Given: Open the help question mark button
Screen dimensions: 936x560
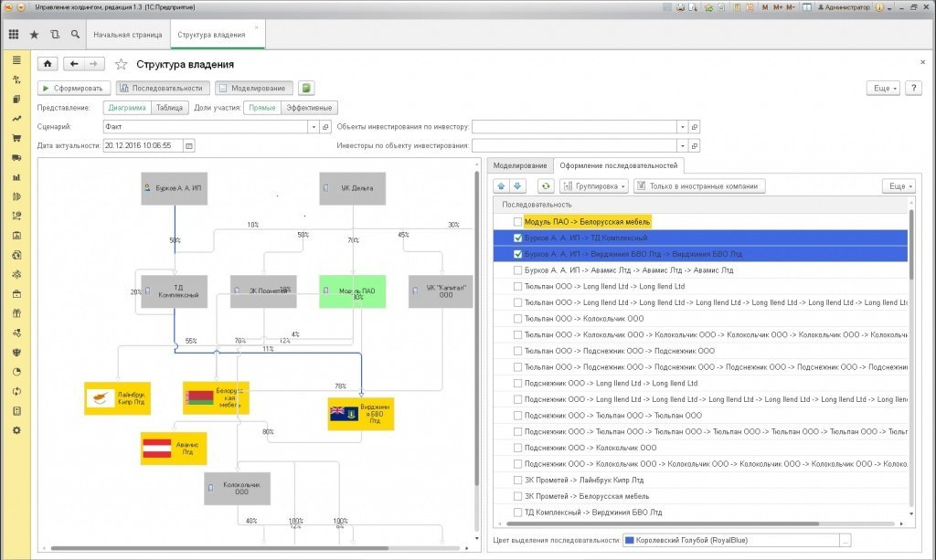Looking at the screenshot, I should pos(913,89).
